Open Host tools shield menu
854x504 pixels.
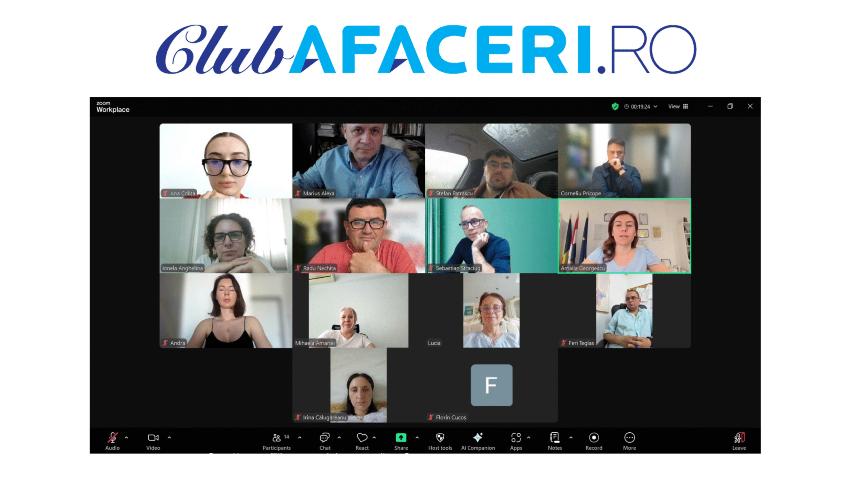pos(440,438)
